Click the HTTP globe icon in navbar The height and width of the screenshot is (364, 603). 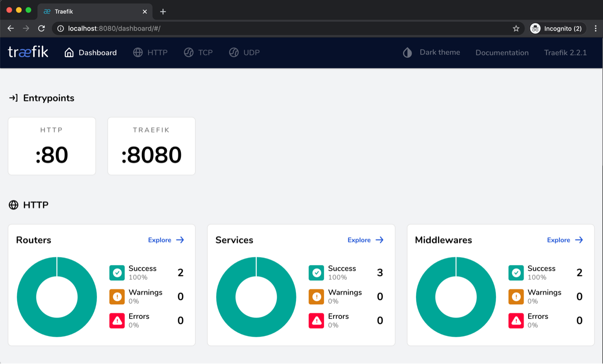pyautogui.click(x=138, y=52)
